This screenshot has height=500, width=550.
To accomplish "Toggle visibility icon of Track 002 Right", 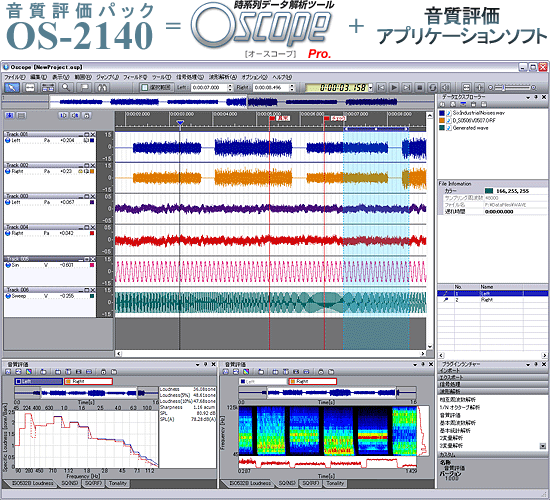I will (x=8, y=171).
